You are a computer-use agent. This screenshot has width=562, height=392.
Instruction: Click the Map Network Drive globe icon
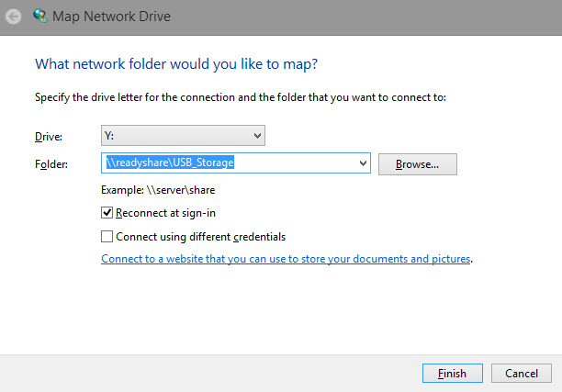(x=40, y=16)
